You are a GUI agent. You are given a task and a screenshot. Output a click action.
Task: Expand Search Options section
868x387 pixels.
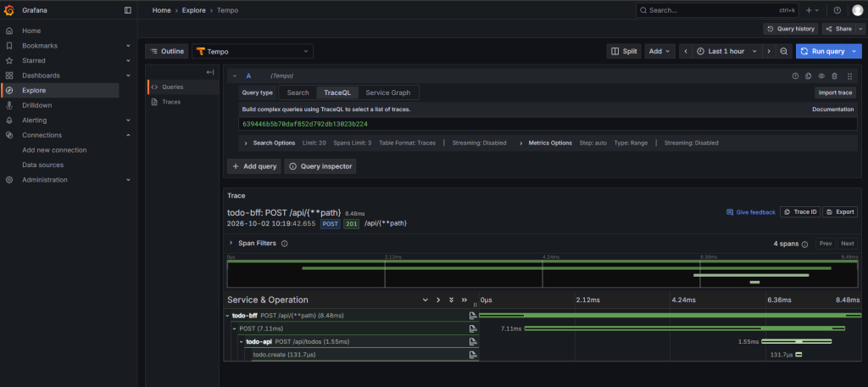[x=269, y=143]
